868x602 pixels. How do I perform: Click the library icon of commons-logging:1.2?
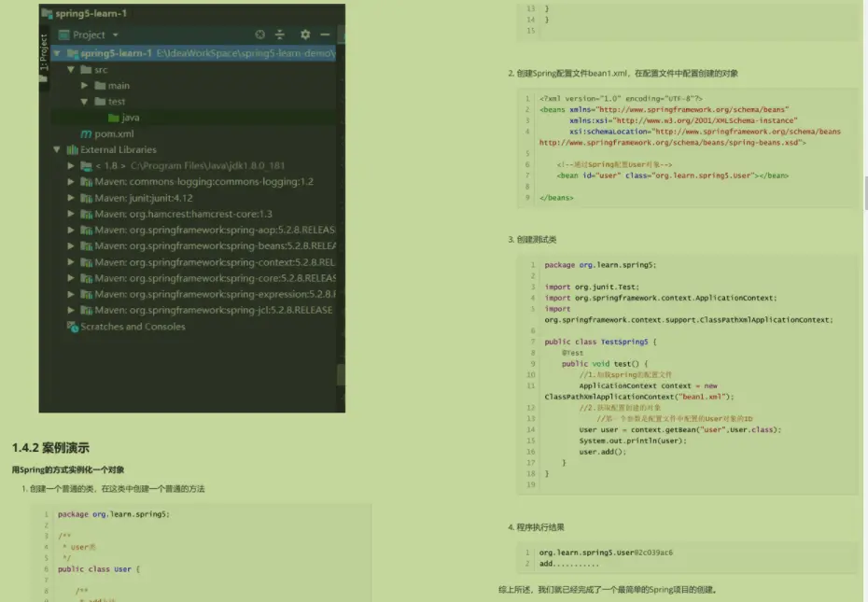coord(86,182)
